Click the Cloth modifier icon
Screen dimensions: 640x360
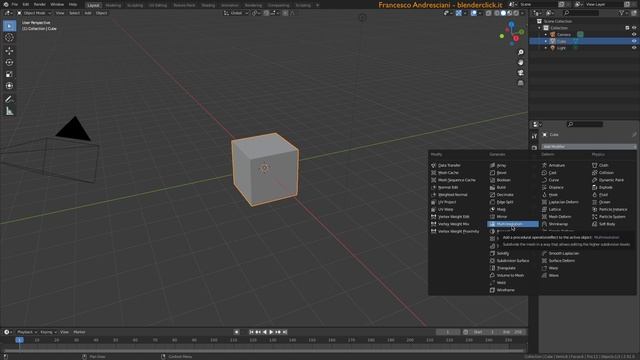[x=595, y=165]
